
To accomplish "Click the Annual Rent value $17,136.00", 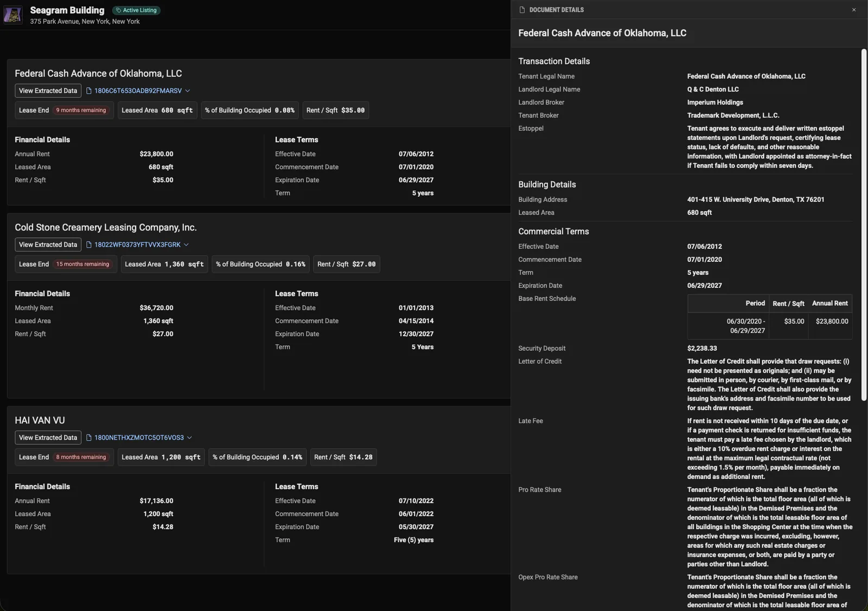I will tap(156, 501).
